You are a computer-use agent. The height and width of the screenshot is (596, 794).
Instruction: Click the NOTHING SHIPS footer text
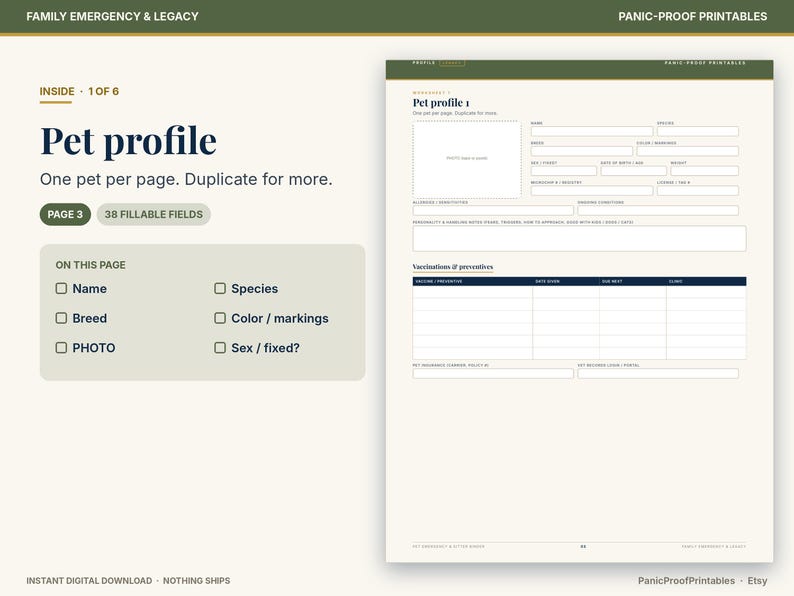click(x=196, y=581)
